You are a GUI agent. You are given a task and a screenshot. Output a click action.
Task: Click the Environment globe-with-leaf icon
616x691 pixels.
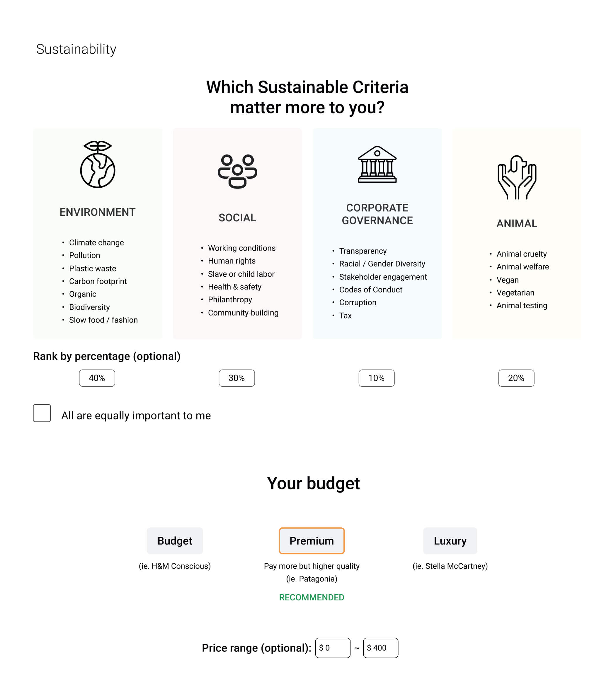point(98,164)
